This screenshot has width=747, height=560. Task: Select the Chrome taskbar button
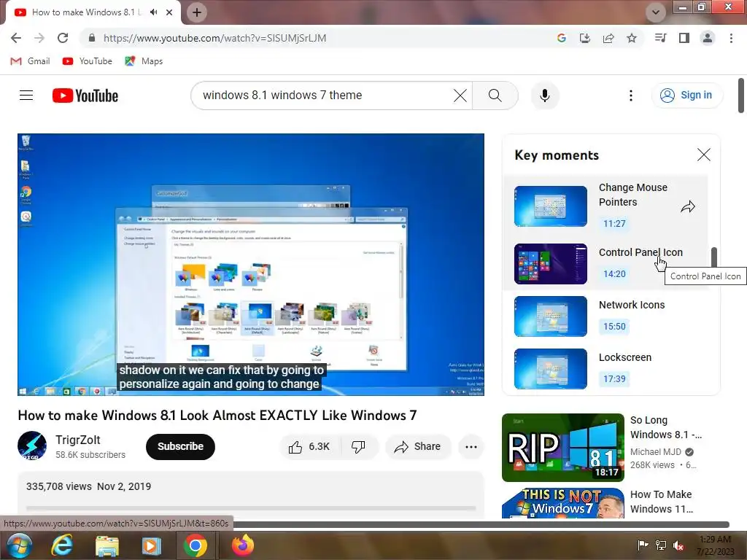point(196,545)
